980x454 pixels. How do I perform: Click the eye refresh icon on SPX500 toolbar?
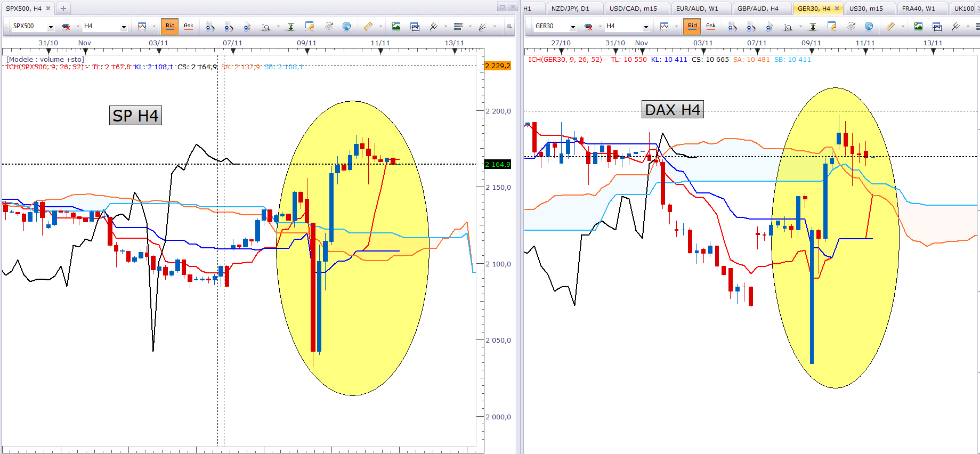(329, 26)
